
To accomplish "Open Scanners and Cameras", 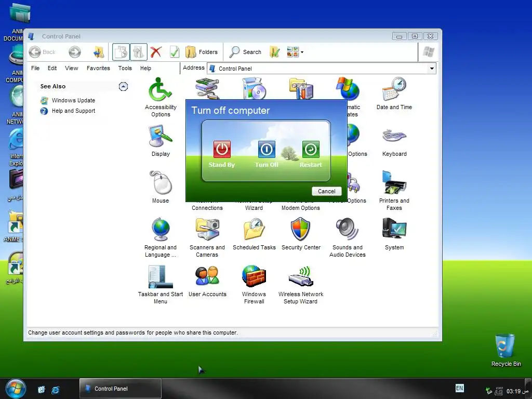I will pyautogui.click(x=207, y=237).
